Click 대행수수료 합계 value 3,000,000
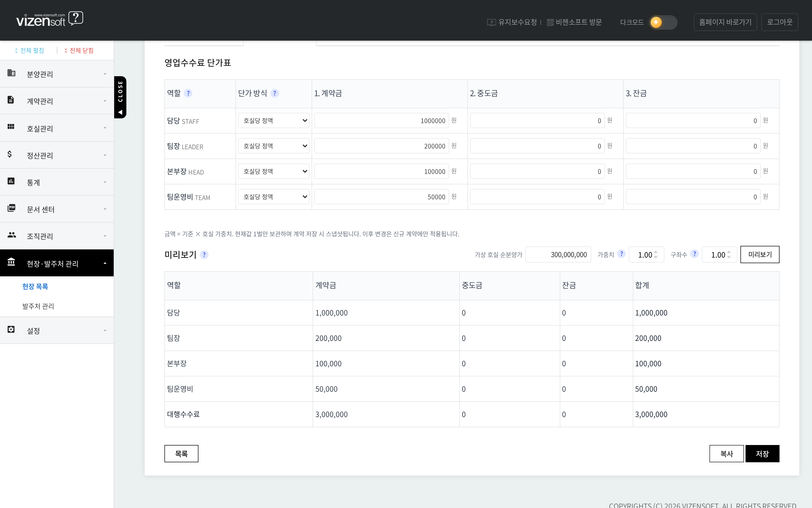Image resolution: width=812 pixels, height=508 pixels. [x=651, y=414]
